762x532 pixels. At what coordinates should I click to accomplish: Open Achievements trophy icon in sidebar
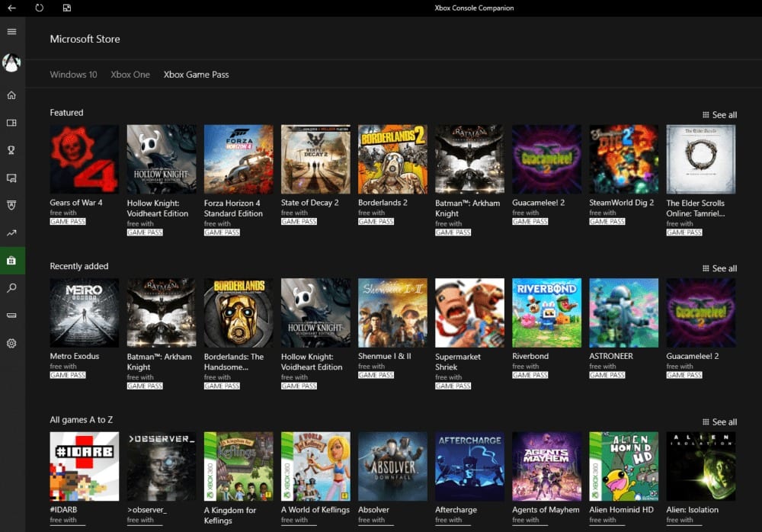[x=11, y=150]
